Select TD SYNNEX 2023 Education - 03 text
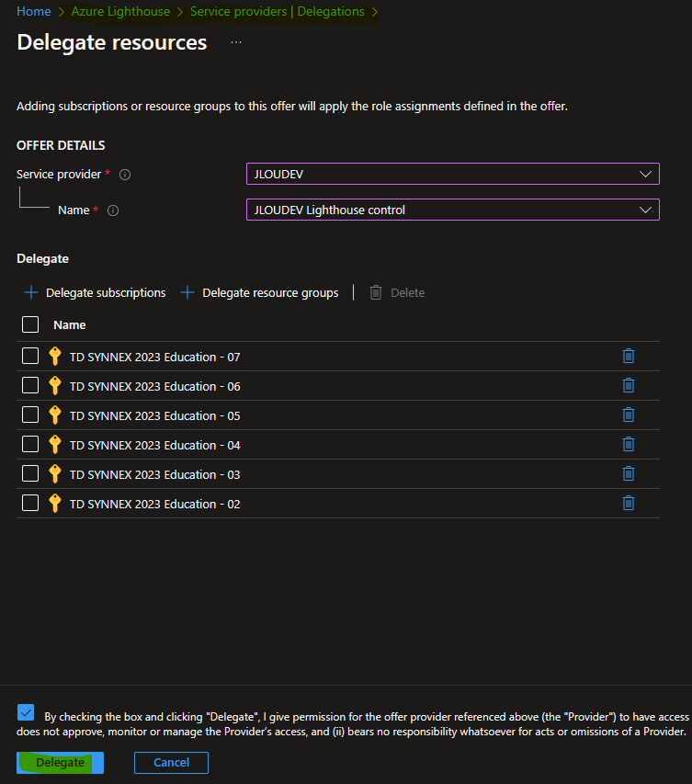Image resolution: width=692 pixels, height=784 pixels. [x=155, y=474]
